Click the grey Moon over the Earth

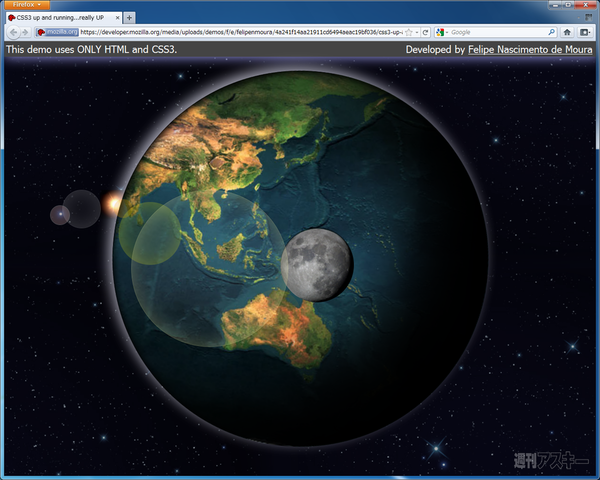coord(317,265)
